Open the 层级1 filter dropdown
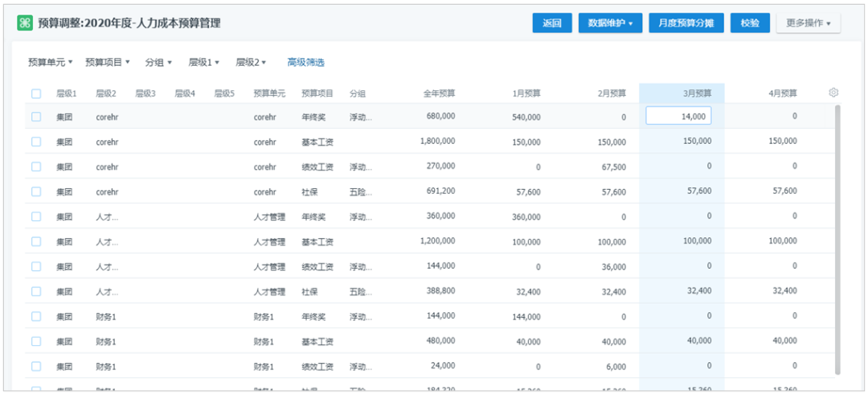868x395 pixels. tap(204, 63)
